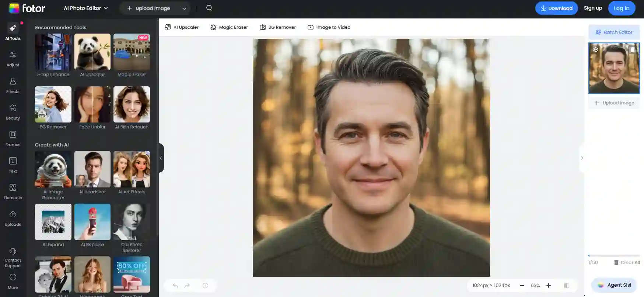Open the Elements sidebar panel
644x297 pixels.
pos(13,191)
